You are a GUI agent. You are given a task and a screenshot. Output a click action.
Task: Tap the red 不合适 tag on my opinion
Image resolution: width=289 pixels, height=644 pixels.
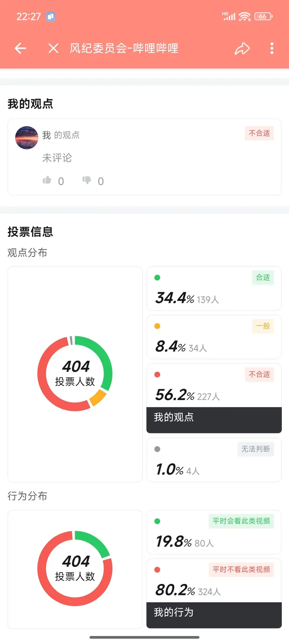(x=259, y=134)
